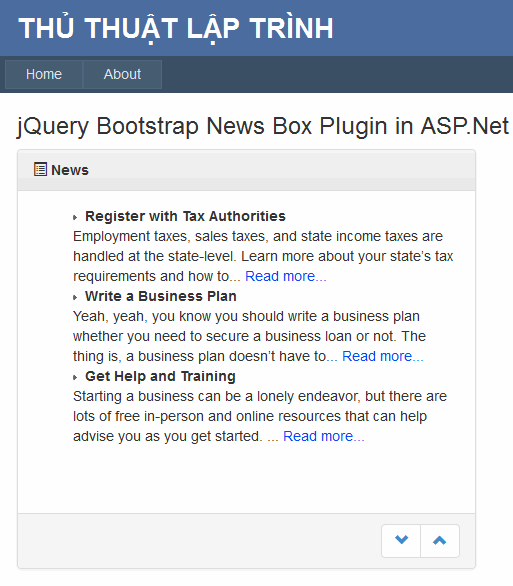Image resolution: width=513 pixels, height=586 pixels.
Task: Click arrow bullet before Get Help and Training
Action: tap(75, 377)
